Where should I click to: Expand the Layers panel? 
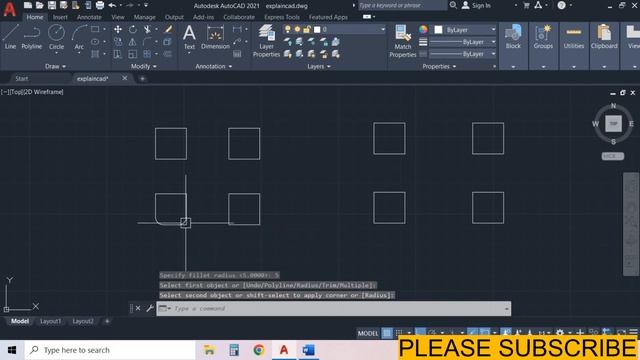coord(319,66)
